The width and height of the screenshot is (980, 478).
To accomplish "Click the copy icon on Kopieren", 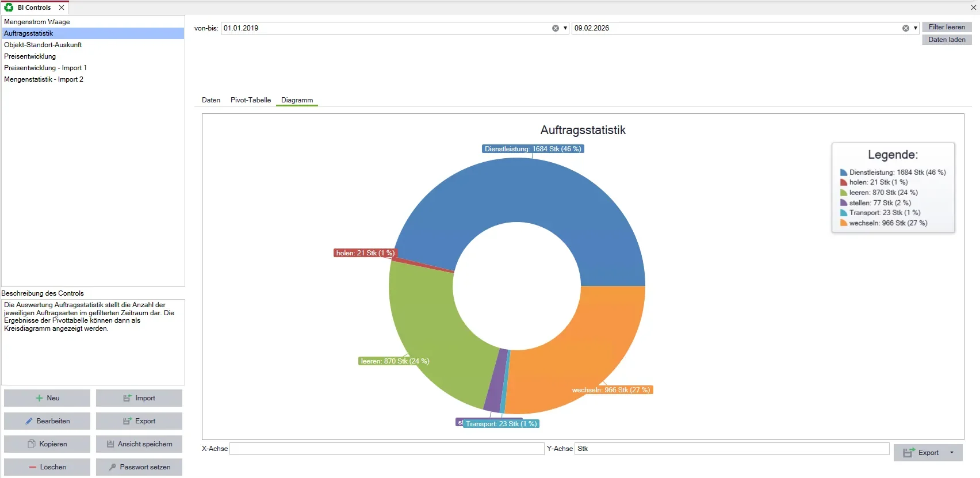I will (x=32, y=444).
